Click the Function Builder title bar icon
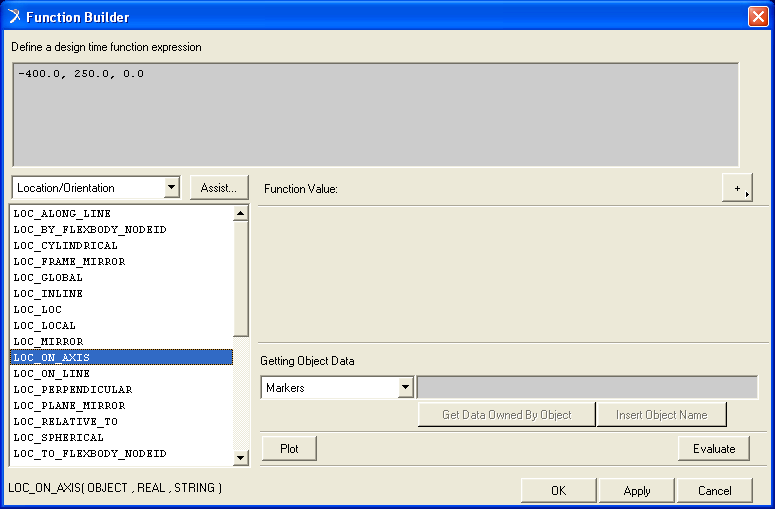This screenshot has width=775, height=509. 14,16
